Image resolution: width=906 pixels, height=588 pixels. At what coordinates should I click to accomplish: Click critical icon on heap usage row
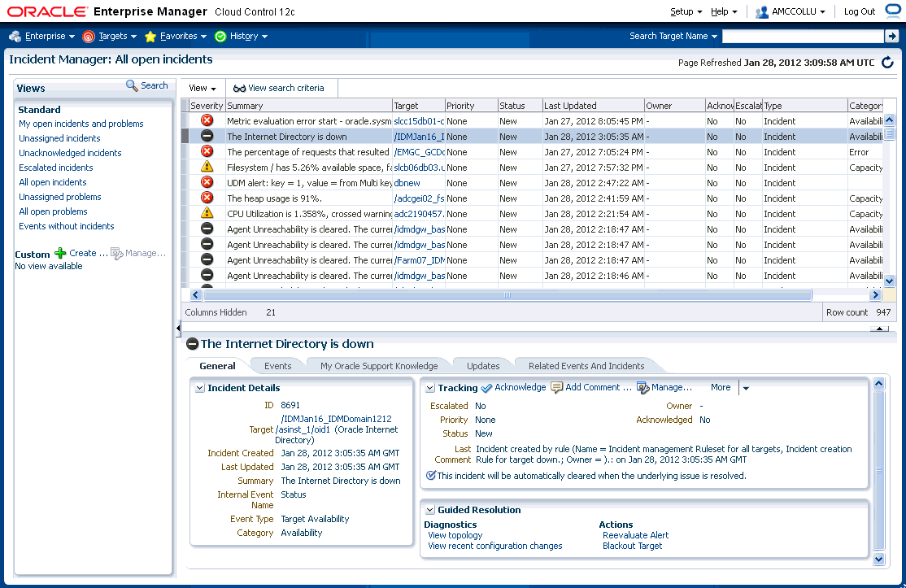pyautogui.click(x=207, y=198)
